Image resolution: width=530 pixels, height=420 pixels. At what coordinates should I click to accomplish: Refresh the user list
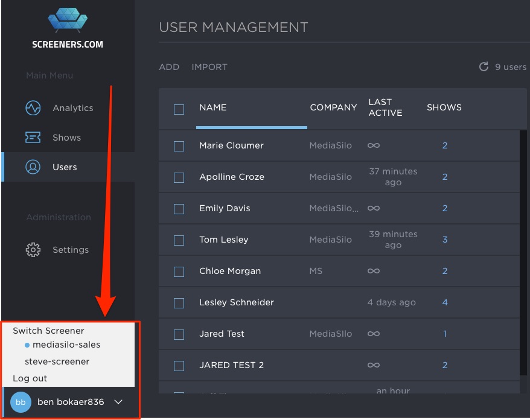[x=483, y=67]
